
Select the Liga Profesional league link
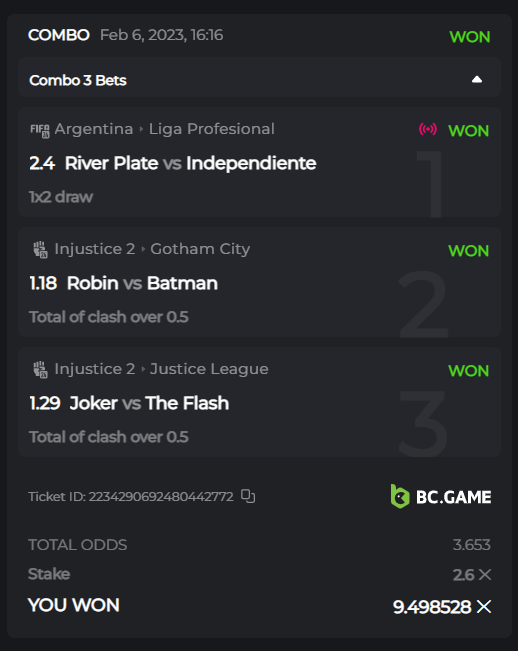point(212,129)
